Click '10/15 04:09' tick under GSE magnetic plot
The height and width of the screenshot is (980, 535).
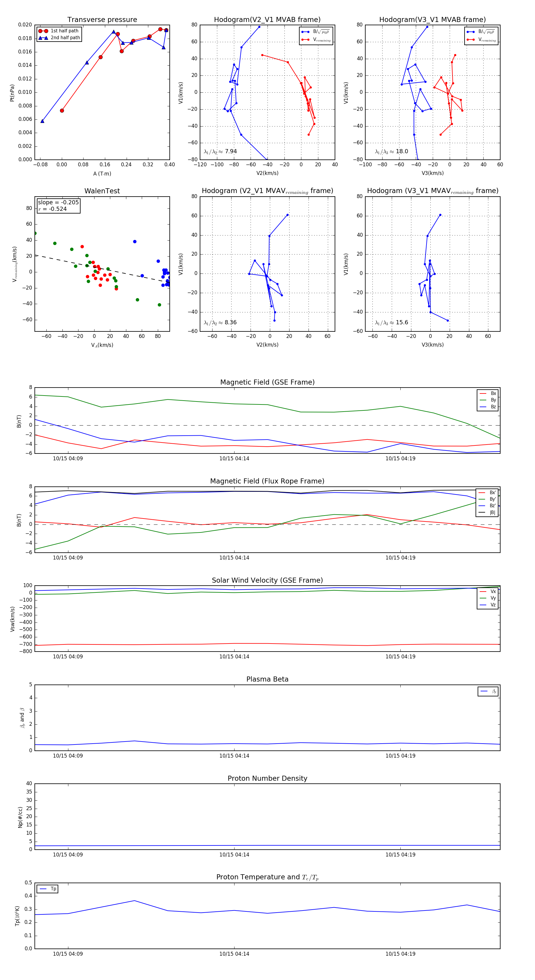(68, 459)
